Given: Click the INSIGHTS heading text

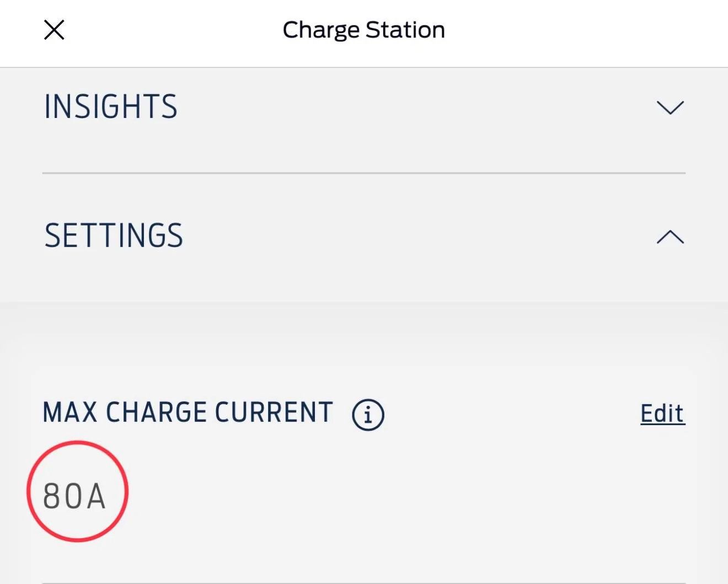Looking at the screenshot, I should point(111,106).
